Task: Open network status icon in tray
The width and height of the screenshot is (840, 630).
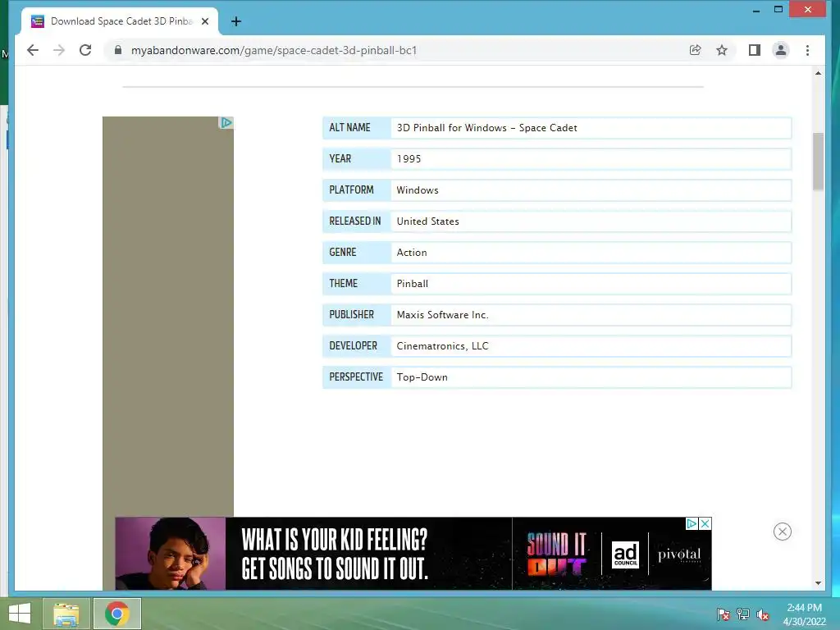Action: click(743, 614)
